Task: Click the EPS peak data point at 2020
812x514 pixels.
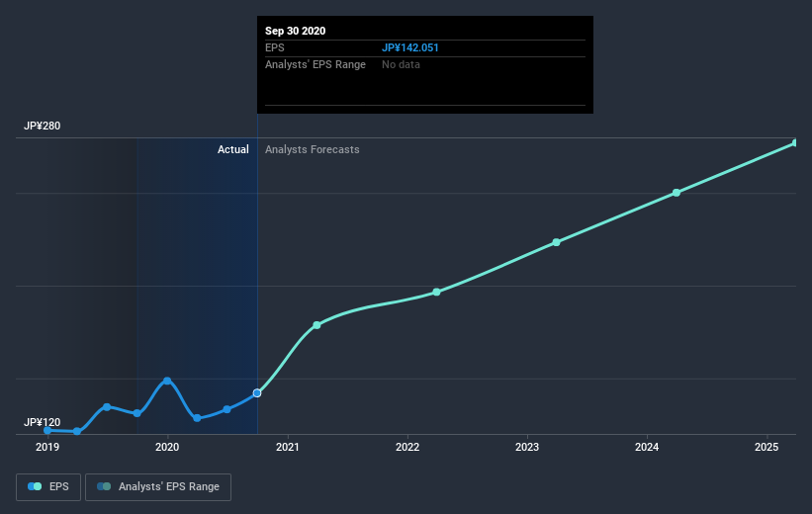Action: (167, 381)
